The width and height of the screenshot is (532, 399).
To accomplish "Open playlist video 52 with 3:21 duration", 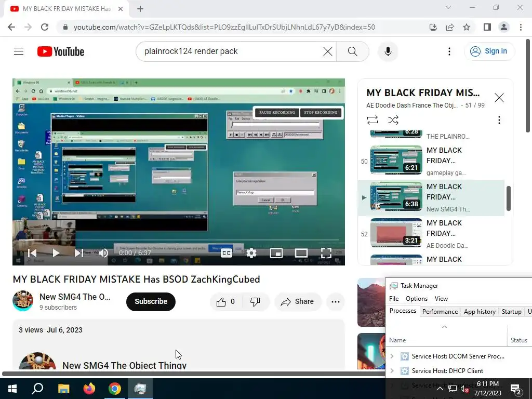I will 431,234.
